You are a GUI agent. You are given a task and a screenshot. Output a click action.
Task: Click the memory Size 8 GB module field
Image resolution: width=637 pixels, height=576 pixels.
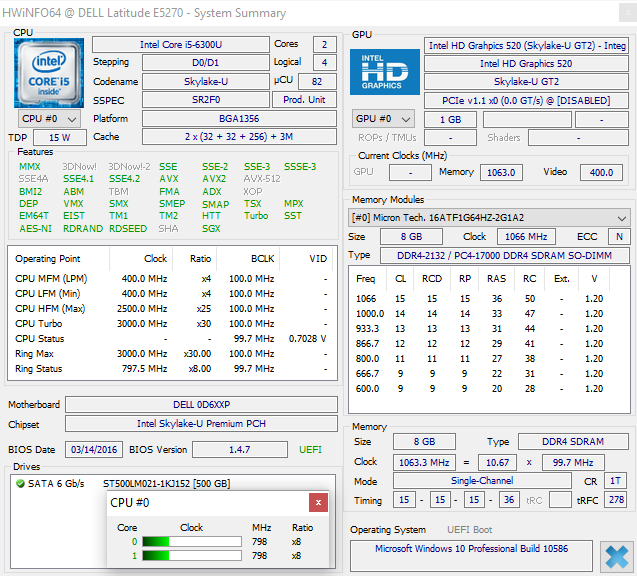(x=411, y=237)
